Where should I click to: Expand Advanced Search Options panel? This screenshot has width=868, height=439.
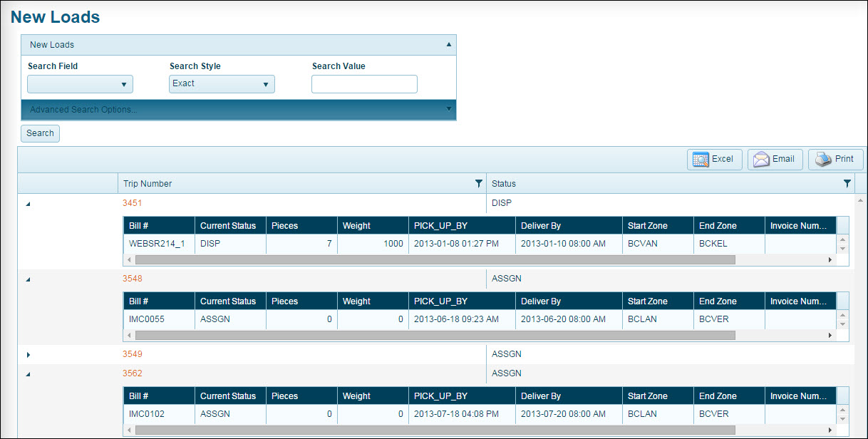(x=239, y=110)
